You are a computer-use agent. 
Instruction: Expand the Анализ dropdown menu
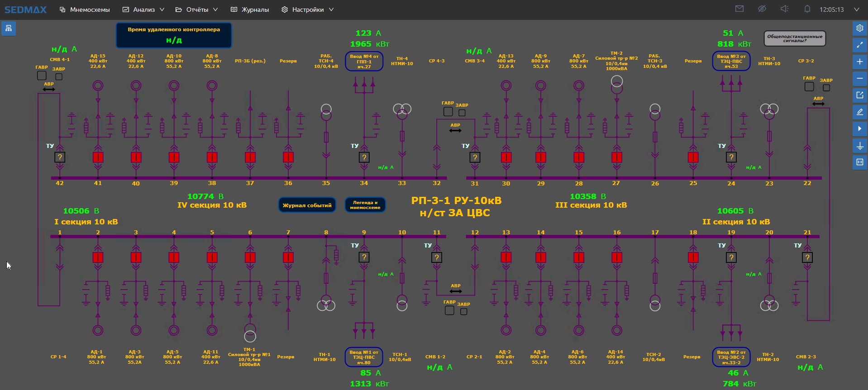pyautogui.click(x=143, y=10)
